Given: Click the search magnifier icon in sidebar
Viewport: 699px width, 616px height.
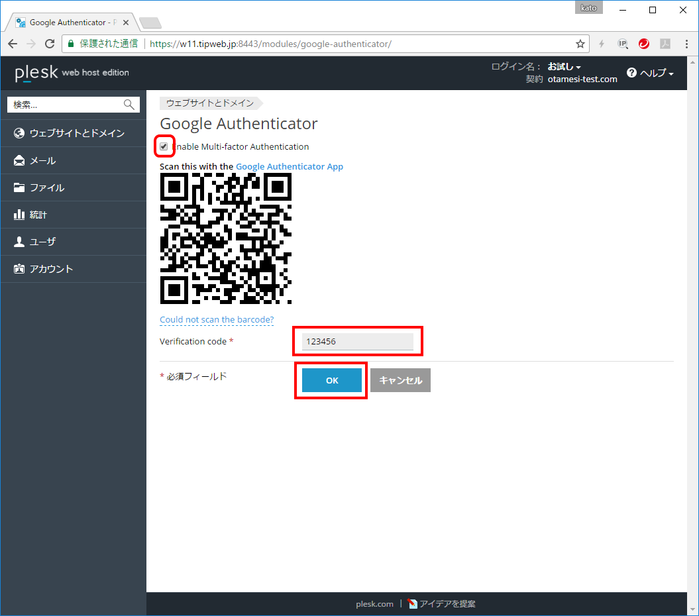Looking at the screenshot, I should [129, 105].
